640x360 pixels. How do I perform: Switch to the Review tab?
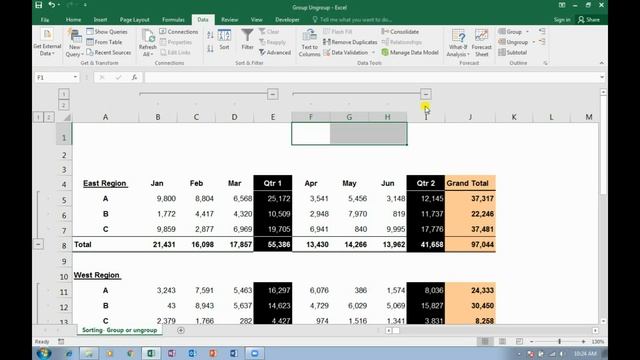229,20
